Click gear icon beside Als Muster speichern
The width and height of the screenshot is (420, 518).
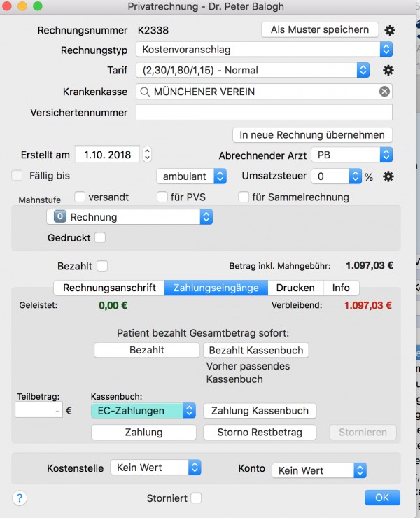click(x=390, y=30)
